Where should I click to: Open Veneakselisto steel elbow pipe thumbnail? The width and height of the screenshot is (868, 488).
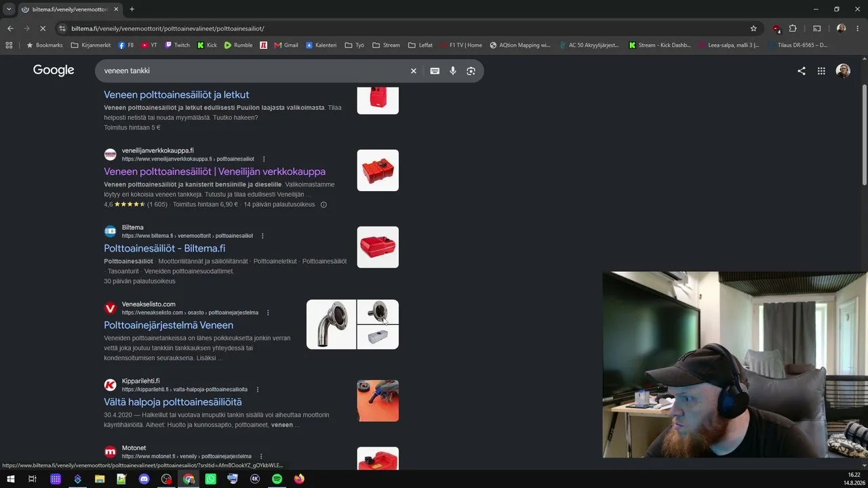point(332,325)
